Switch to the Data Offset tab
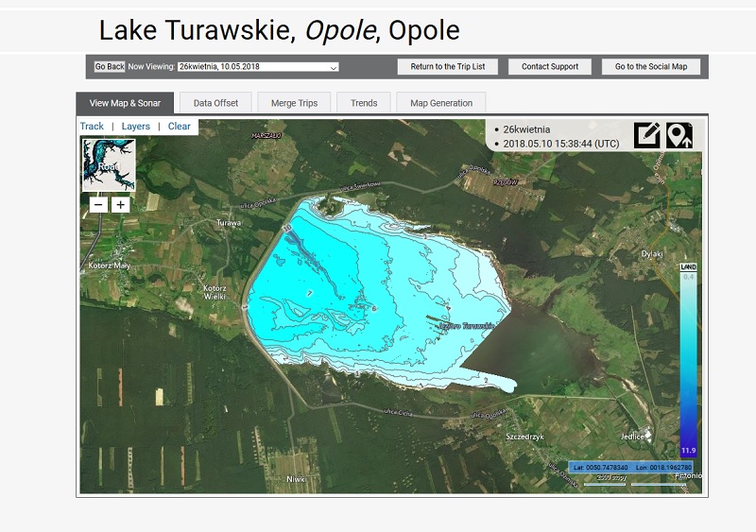756x532 pixels. (x=215, y=103)
